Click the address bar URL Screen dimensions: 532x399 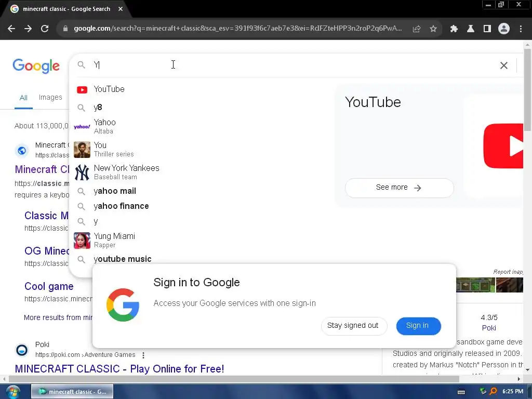(x=237, y=29)
